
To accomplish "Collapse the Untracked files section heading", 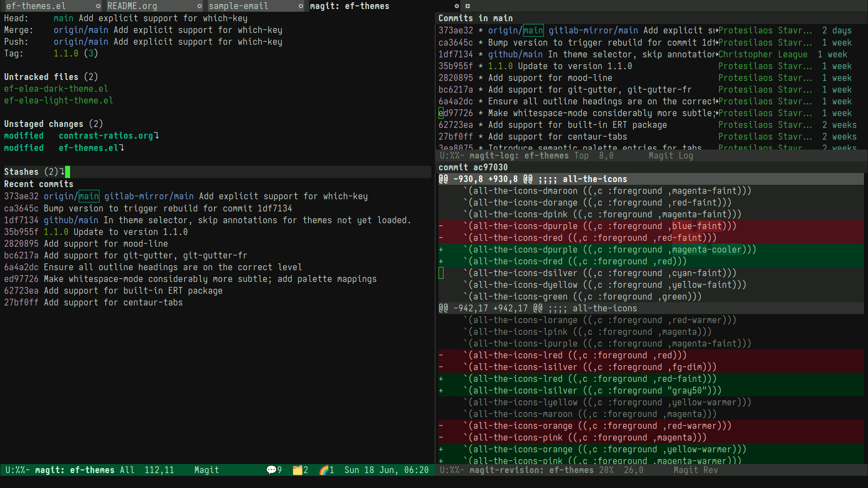I will pyautogui.click(x=51, y=77).
